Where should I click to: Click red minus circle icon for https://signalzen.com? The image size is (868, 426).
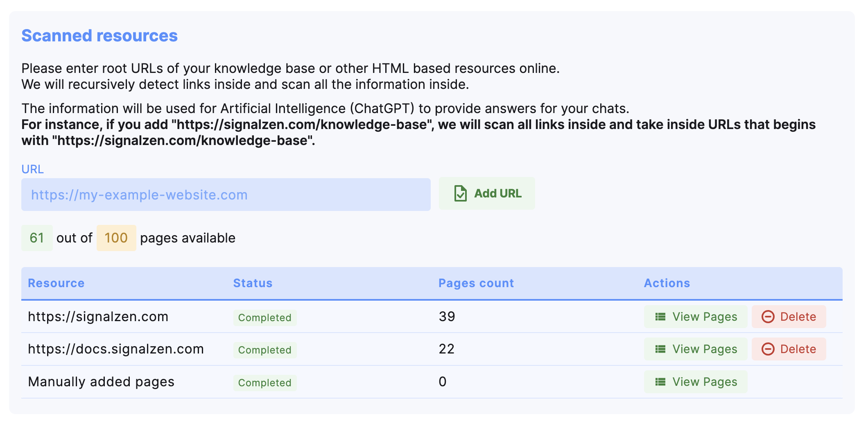tap(768, 317)
